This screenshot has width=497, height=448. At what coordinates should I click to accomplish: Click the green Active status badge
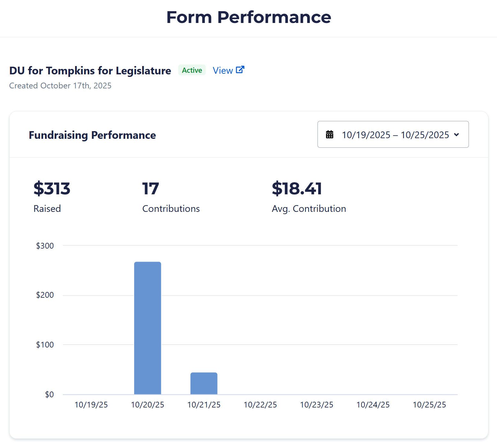192,70
